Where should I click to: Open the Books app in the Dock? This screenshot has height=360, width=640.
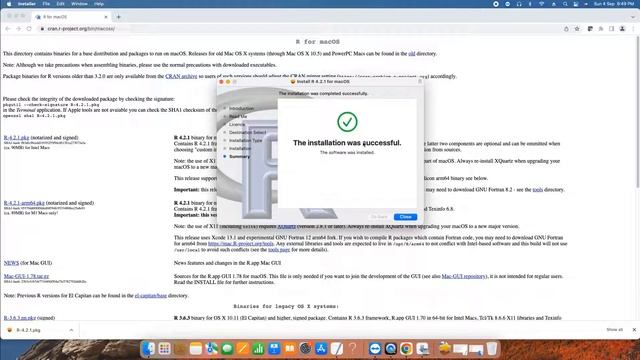pyautogui.click(x=290, y=349)
